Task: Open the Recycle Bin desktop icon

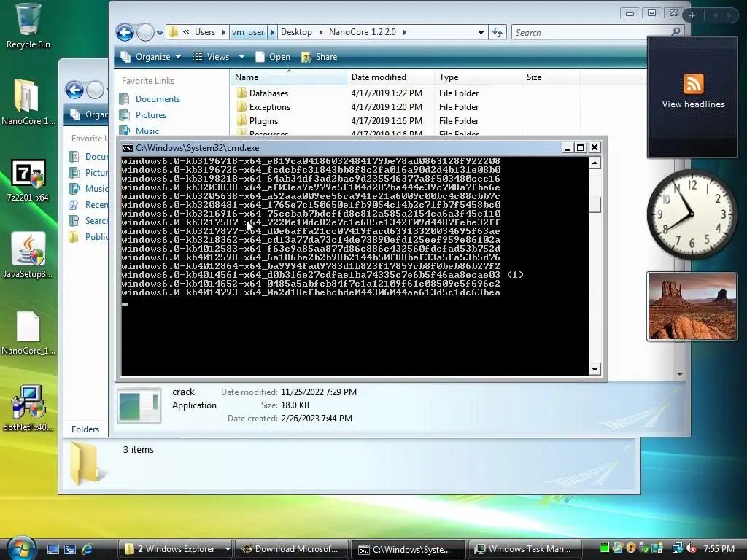Action: (28, 26)
